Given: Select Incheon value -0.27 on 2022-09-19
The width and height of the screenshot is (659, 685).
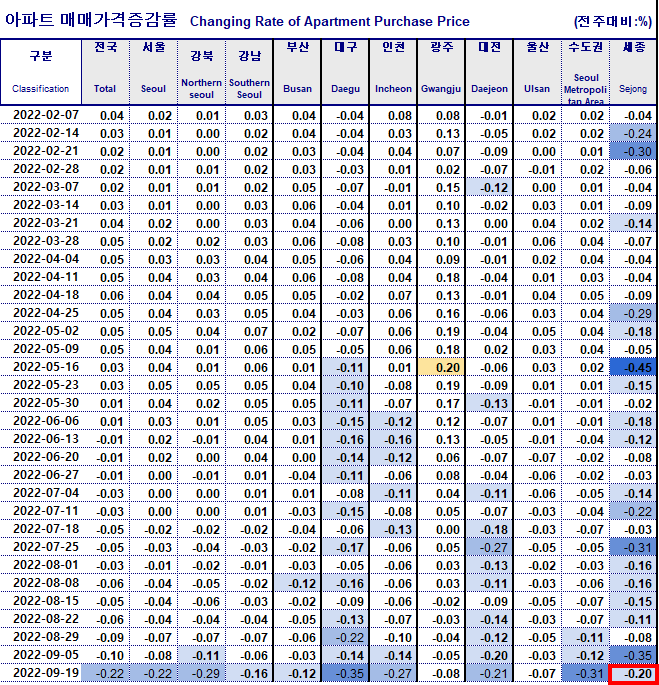Looking at the screenshot, I should (393, 673).
